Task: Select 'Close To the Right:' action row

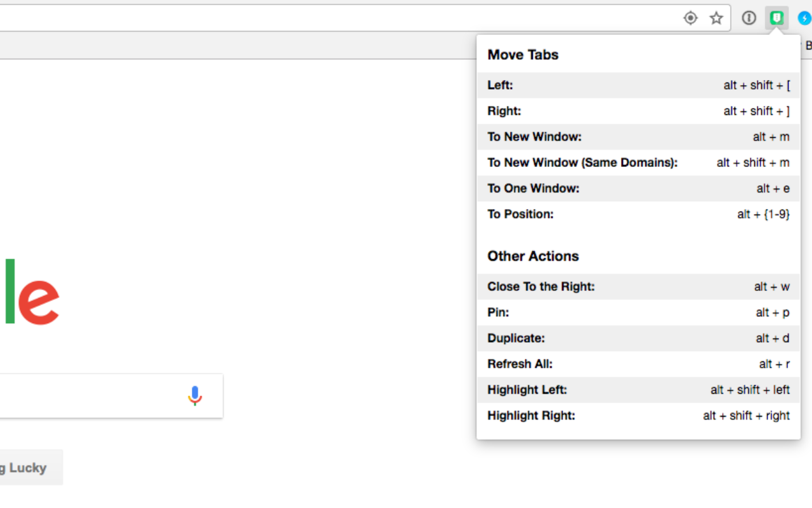Action: (x=638, y=286)
